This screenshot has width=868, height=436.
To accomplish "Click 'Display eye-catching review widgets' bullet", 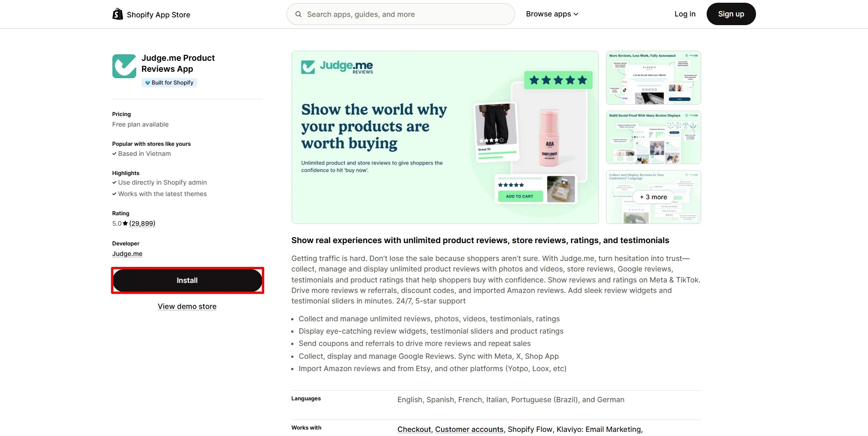I will pos(431,331).
